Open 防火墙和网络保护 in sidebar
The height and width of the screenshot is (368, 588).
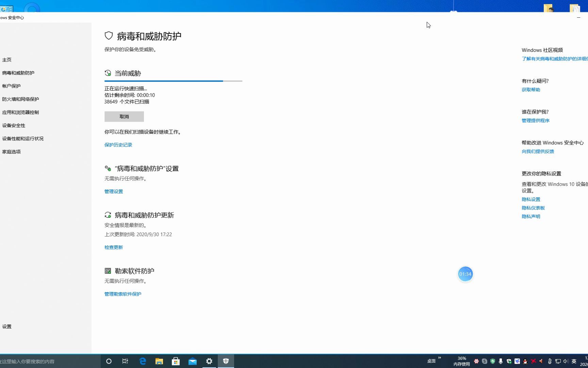coord(20,99)
